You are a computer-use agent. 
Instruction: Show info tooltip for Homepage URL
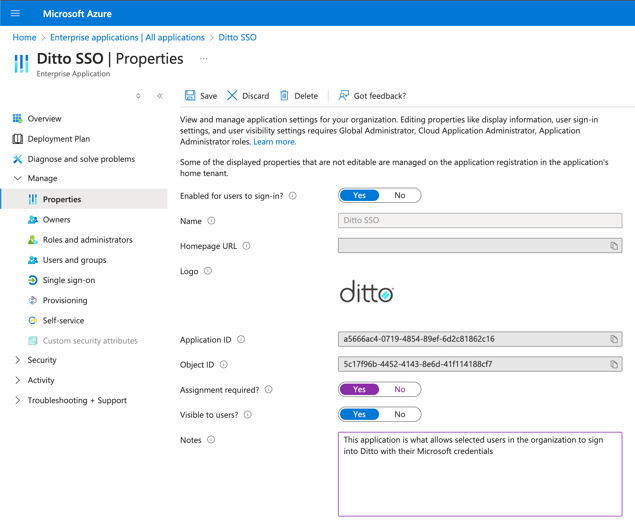coord(246,246)
